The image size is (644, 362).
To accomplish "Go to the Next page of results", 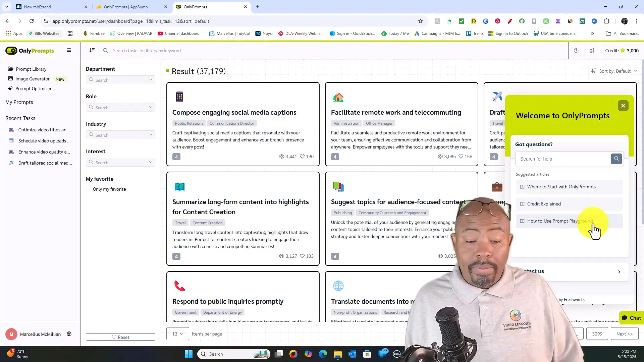I will 625,334.
